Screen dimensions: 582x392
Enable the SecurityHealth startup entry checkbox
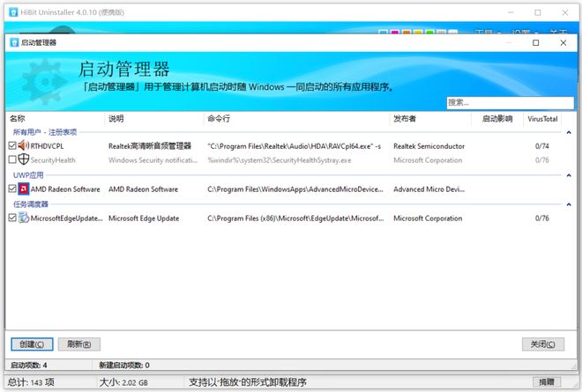click(12, 159)
